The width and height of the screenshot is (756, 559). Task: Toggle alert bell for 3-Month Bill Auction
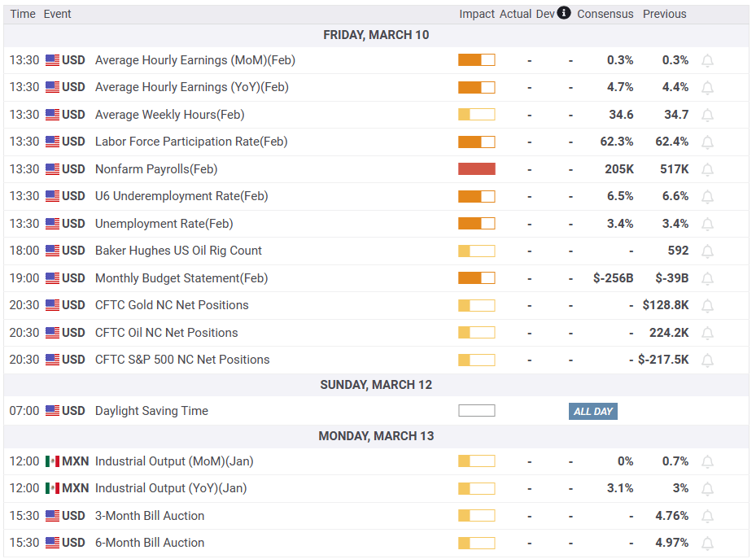(x=707, y=517)
